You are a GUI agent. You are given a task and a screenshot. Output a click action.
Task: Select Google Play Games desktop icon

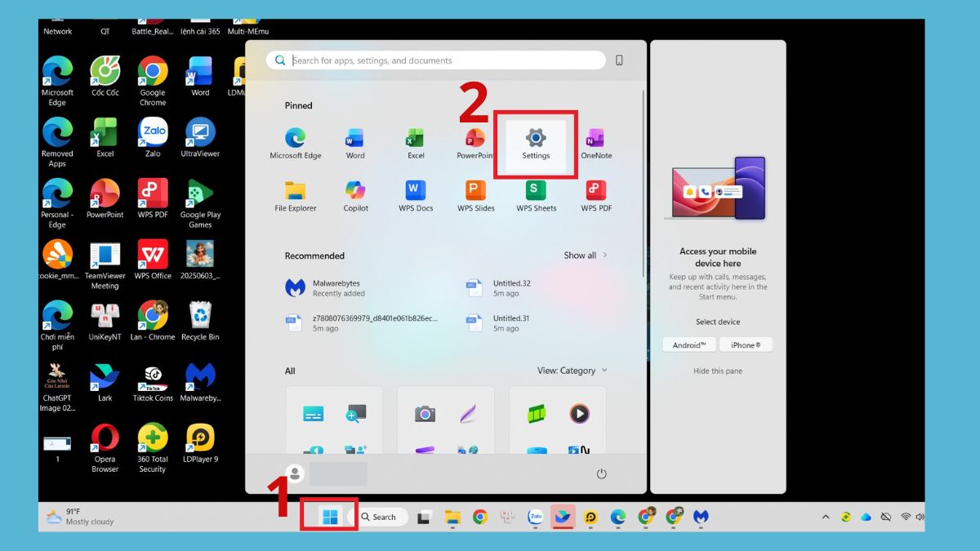tap(200, 204)
